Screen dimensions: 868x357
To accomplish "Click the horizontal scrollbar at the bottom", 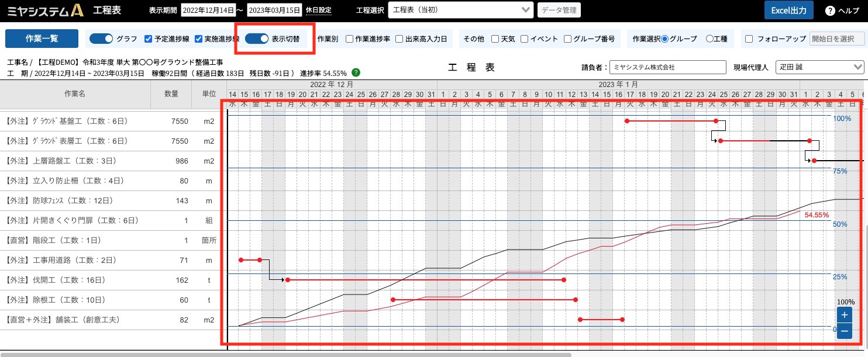I will coord(285,354).
